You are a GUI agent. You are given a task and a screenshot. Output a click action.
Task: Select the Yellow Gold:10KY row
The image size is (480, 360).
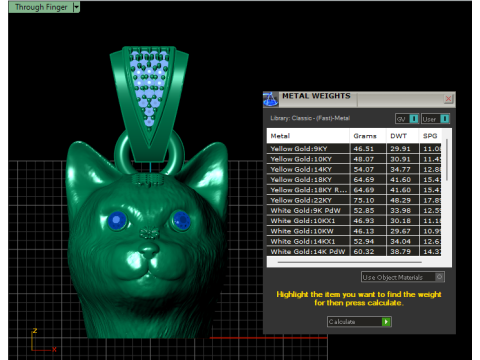coord(354,159)
